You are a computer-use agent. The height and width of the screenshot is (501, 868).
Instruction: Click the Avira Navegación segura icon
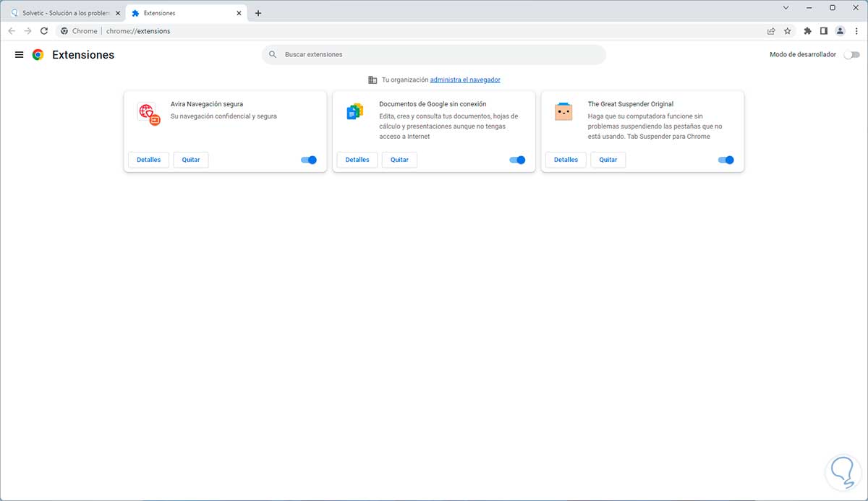click(149, 114)
